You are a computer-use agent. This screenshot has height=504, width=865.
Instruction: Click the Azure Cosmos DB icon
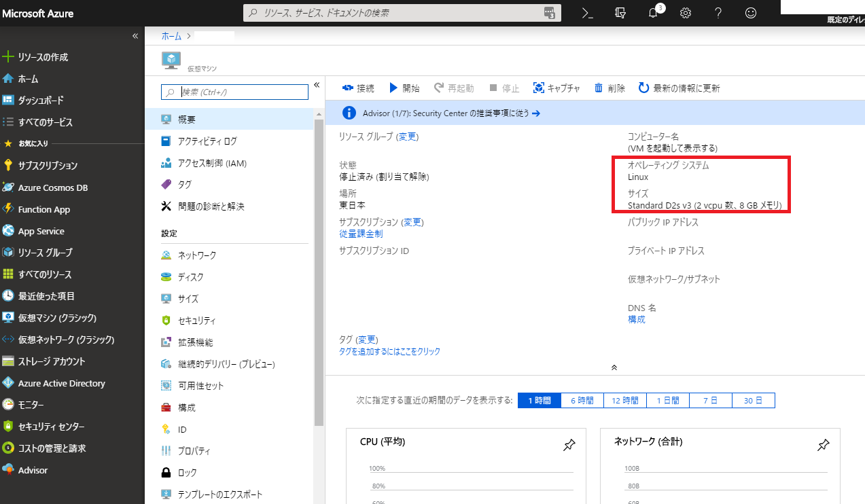[x=8, y=187]
